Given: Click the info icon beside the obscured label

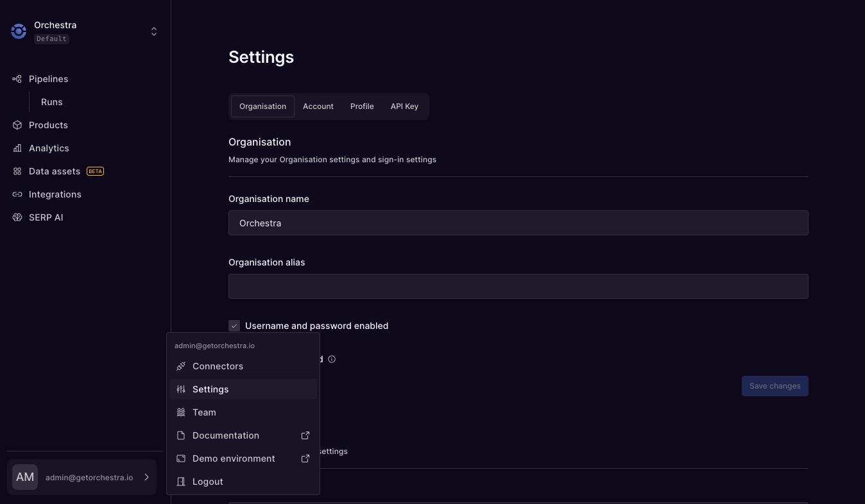Looking at the screenshot, I should point(332,359).
